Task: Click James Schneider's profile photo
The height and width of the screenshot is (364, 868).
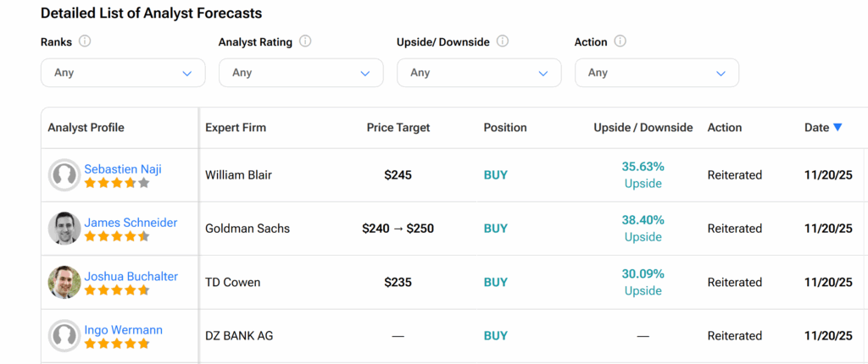Action: [x=64, y=229]
